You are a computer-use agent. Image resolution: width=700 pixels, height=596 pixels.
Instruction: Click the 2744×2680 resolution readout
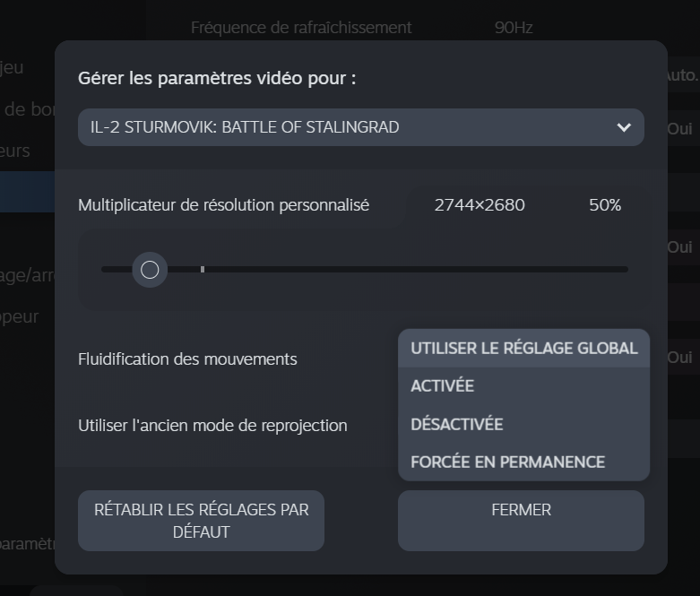pyautogui.click(x=480, y=205)
